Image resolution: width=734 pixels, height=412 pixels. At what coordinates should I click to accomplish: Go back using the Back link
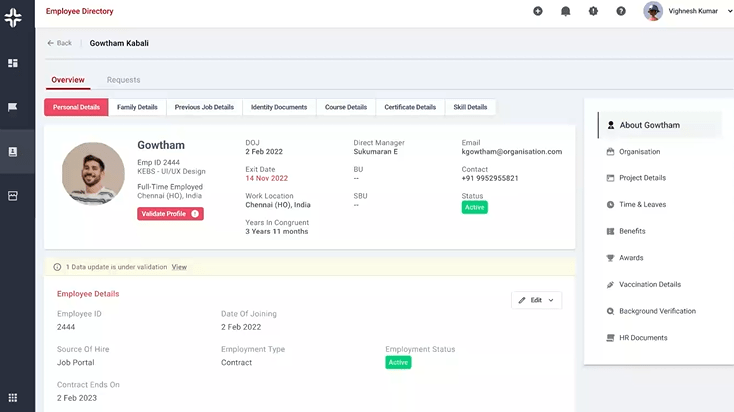[60, 43]
